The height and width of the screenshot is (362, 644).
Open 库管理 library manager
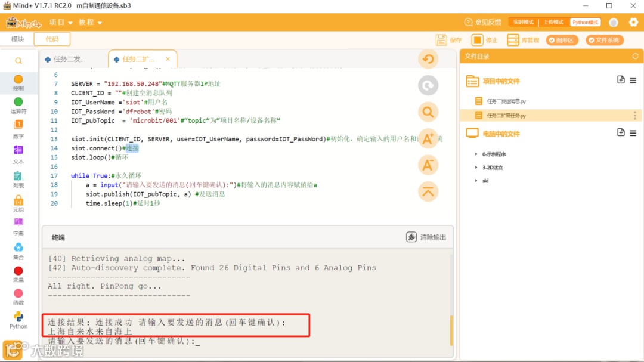[523, 40]
